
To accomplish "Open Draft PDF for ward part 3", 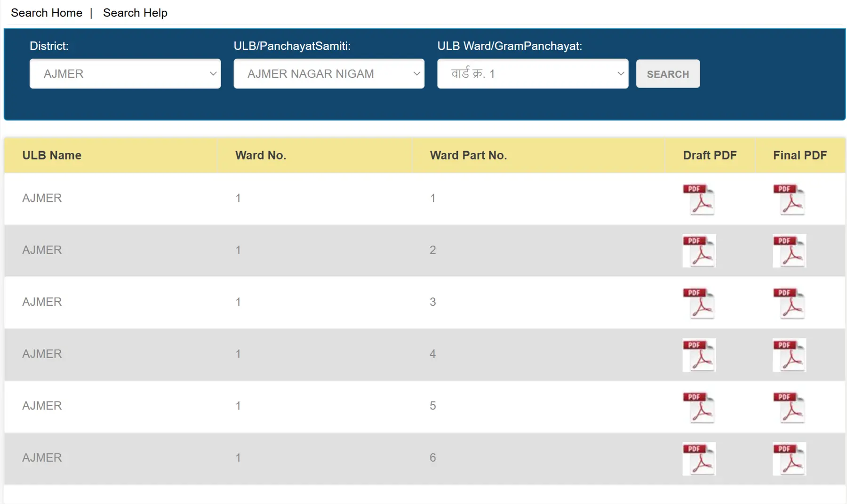I will coord(699,303).
